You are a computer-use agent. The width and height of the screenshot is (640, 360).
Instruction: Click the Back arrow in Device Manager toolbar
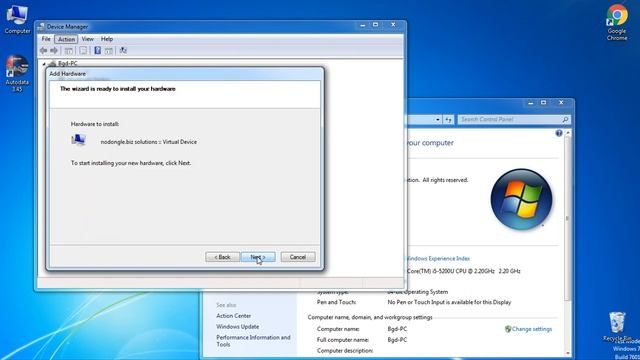(x=44, y=51)
